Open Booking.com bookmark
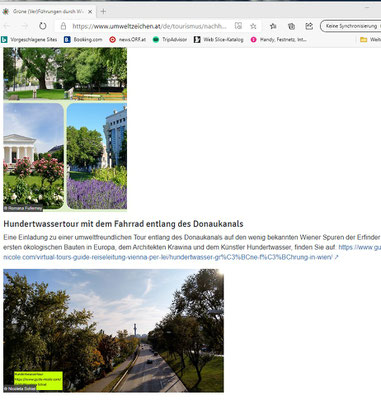Viewport: 381px width, 400px height. click(x=83, y=40)
